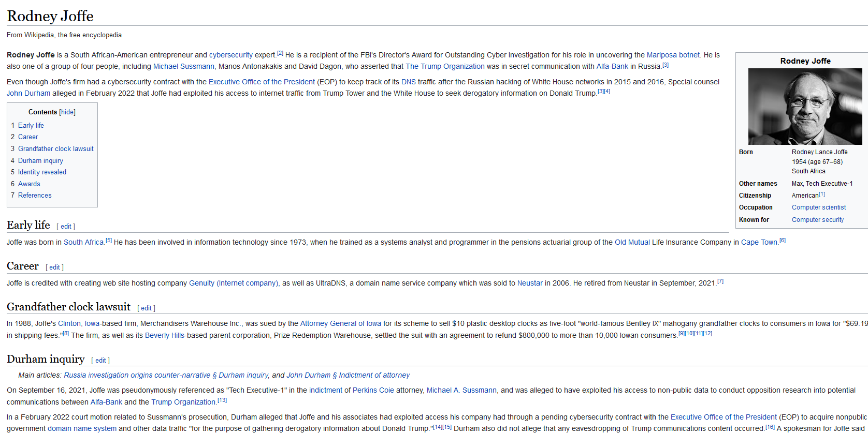Open Executive Office of the President link in Durham inquiry section
The image size is (868, 433).
(724, 417)
